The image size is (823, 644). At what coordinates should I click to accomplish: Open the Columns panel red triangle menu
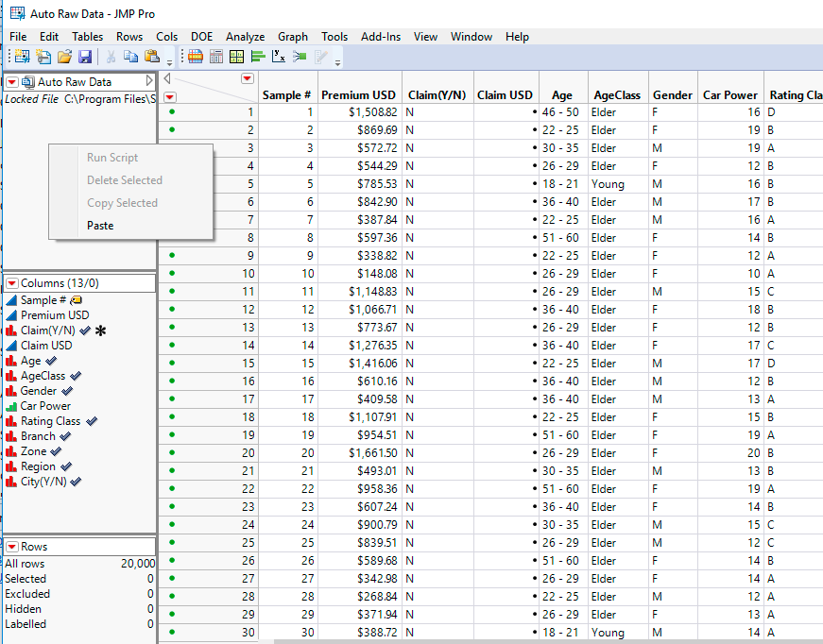pos(11,283)
